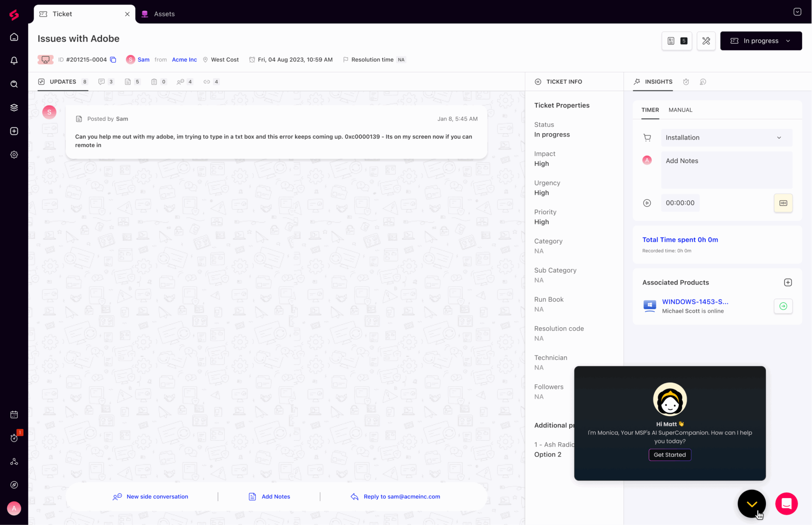Image resolution: width=812 pixels, height=525 pixels.
Task: Select the Insights tab
Action: coord(653,82)
